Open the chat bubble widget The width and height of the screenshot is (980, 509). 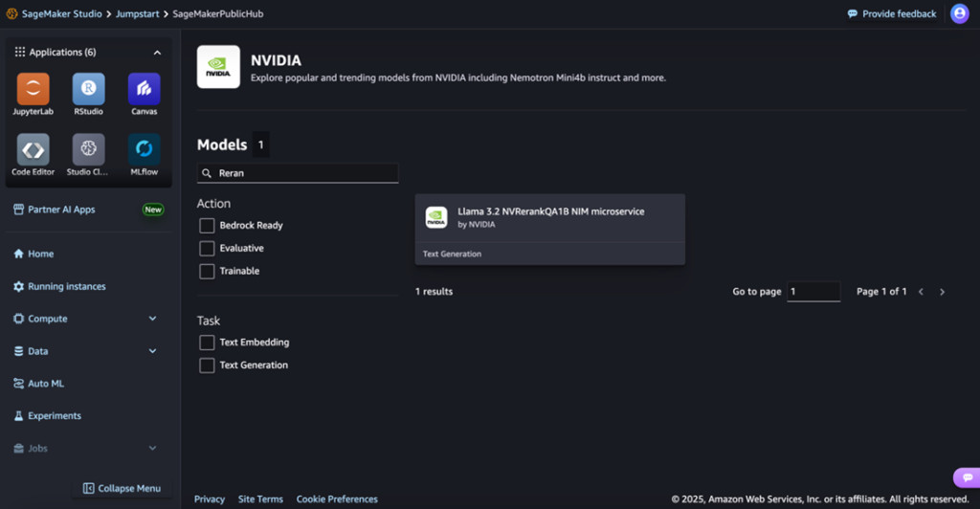point(967,477)
